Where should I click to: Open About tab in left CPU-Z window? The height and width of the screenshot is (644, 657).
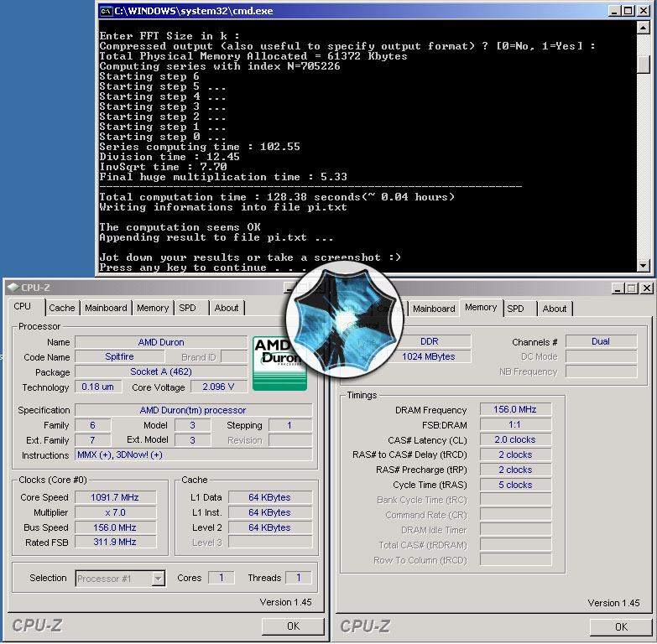[x=227, y=308]
